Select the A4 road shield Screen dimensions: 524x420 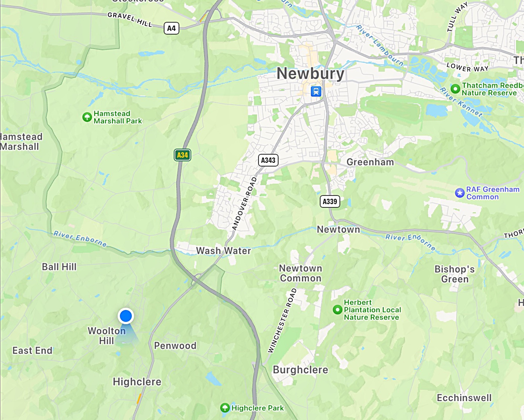[171, 28]
